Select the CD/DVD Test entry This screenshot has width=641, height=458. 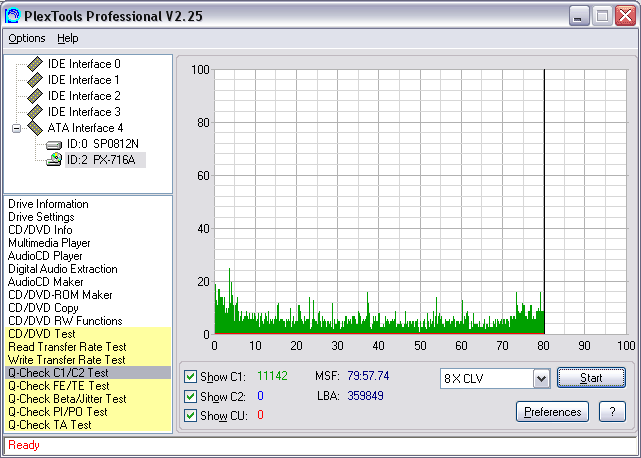click(88, 334)
